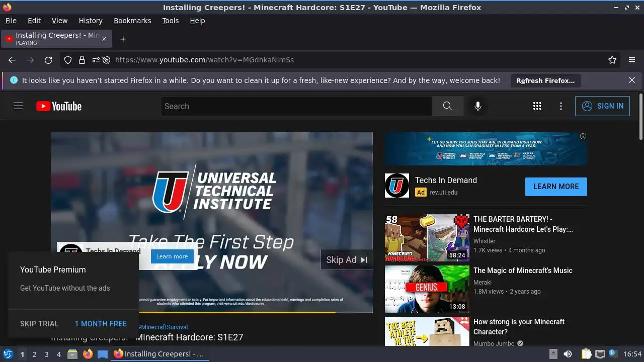Click the Mumbo Jumbo channel name

coord(494,343)
